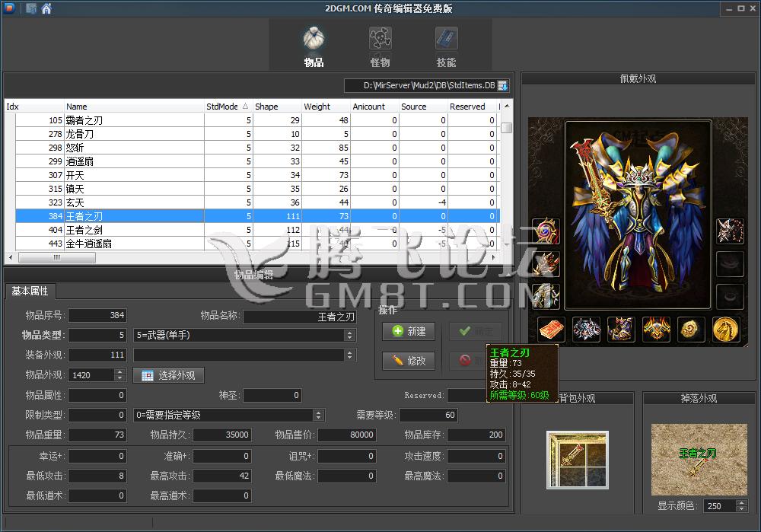Click the 物品序号 field showing 384

[x=97, y=316]
